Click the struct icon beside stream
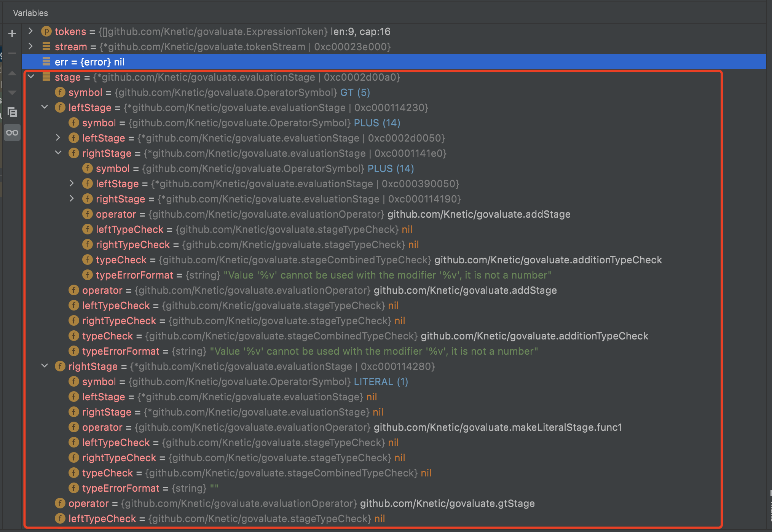 [x=46, y=46]
